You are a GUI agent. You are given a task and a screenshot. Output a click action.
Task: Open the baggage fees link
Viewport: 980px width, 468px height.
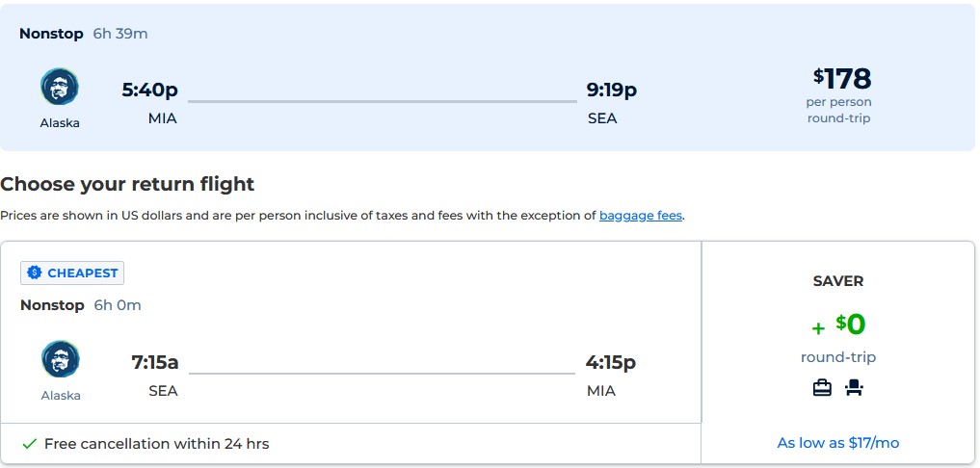point(640,216)
